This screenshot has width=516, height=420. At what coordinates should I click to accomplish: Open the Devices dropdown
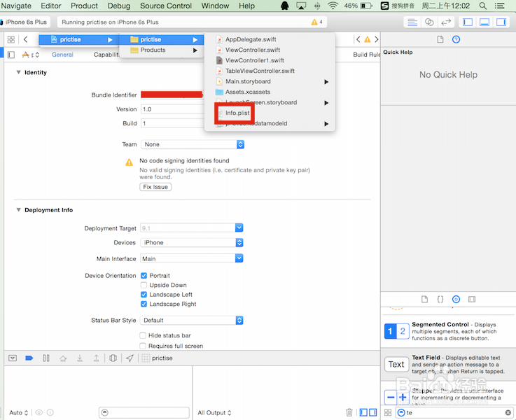pyautogui.click(x=192, y=242)
